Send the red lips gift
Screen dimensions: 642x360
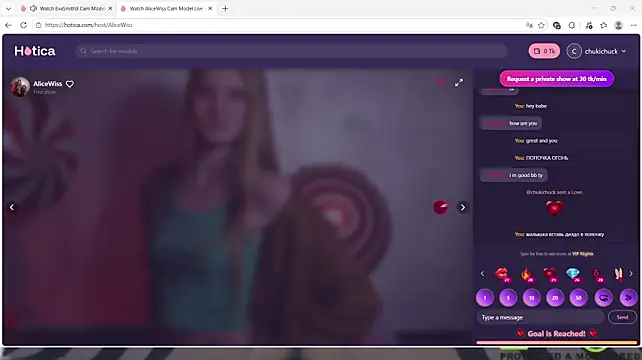coord(502,274)
